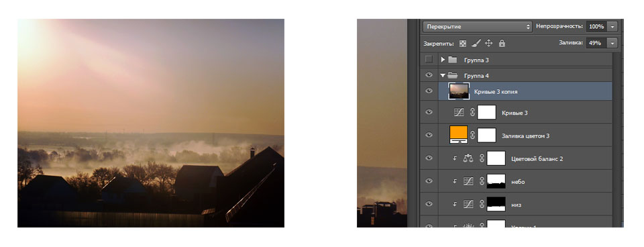Hide the небо layer
The height and width of the screenshot is (247, 644).
[429, 181]
